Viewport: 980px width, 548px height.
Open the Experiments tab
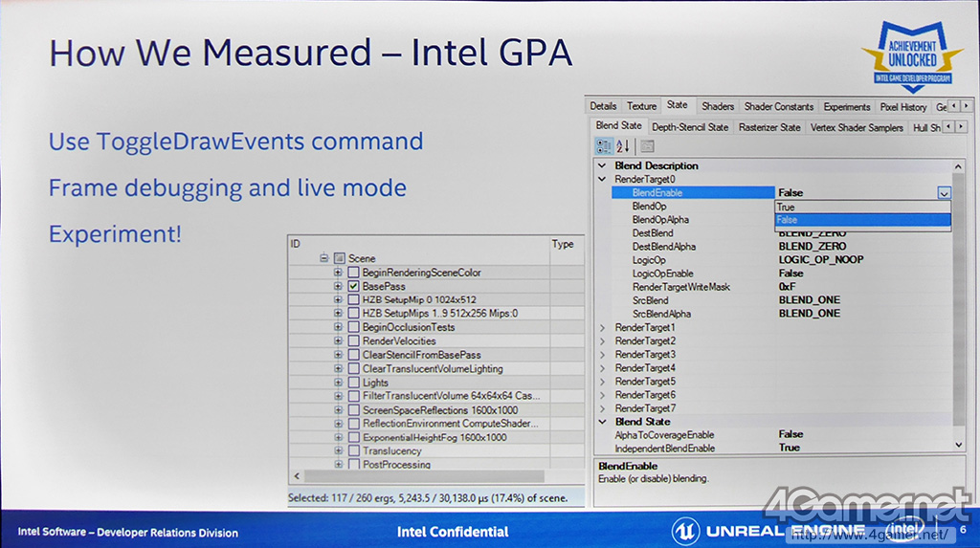point(846,106)
